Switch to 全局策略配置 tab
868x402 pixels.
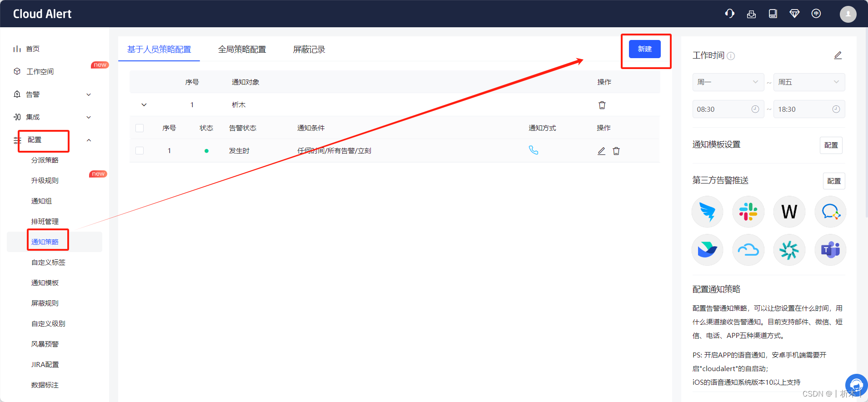click(242, 49)
